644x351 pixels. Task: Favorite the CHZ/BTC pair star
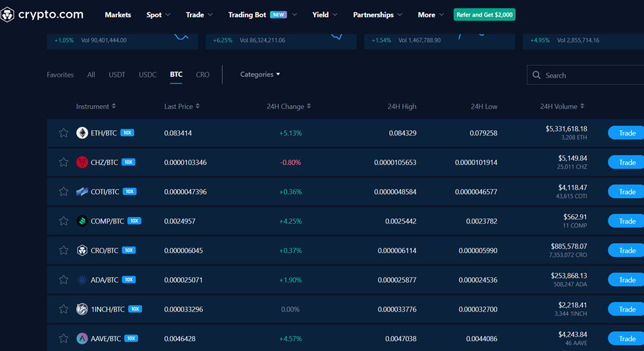[x=63, y=162]
